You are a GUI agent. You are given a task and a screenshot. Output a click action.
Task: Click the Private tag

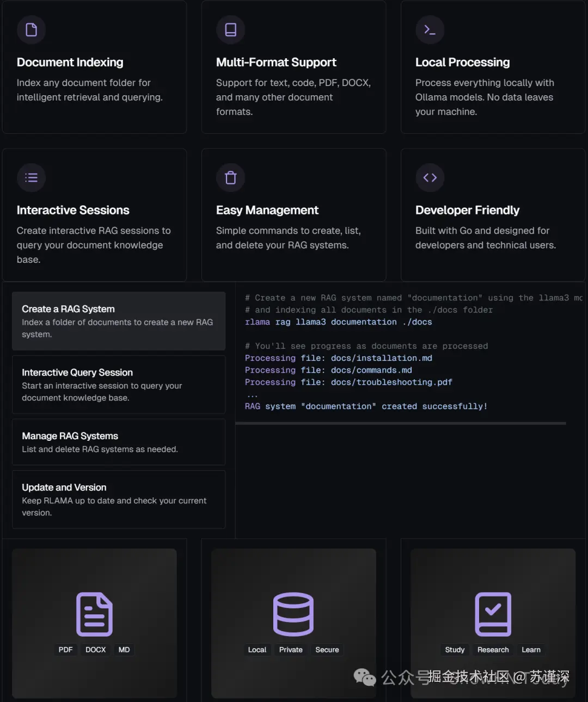coord(291,650)
